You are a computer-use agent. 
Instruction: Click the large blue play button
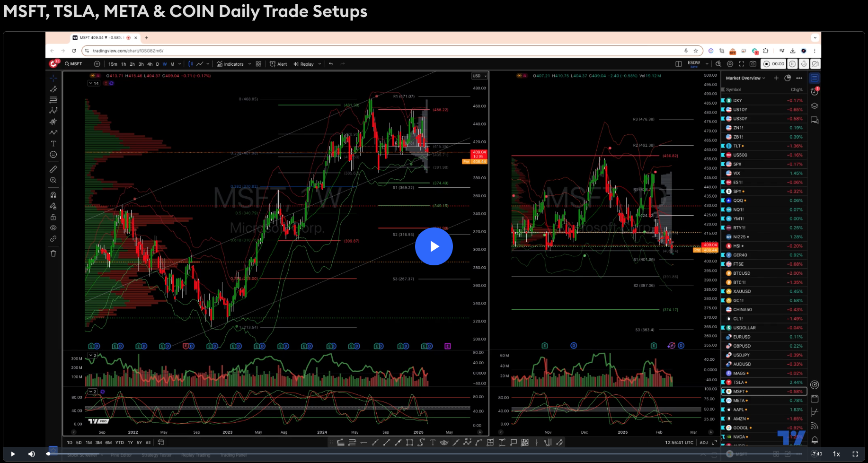coord(434,246)
